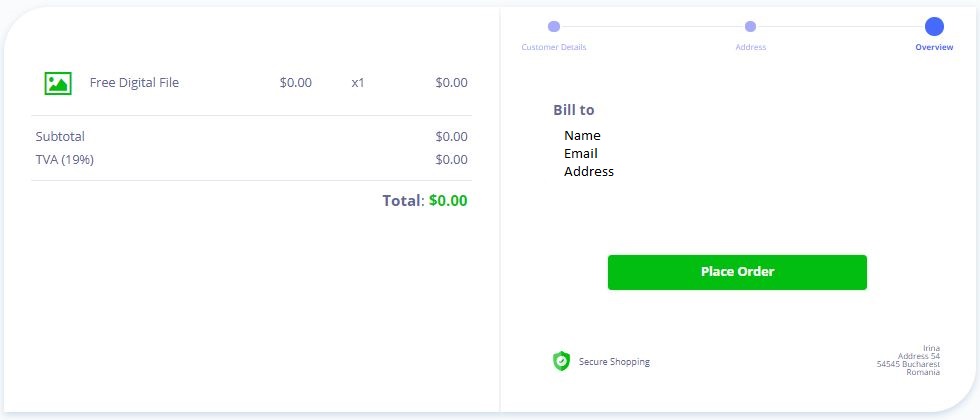Click the Overview step circle

point(934,26)
